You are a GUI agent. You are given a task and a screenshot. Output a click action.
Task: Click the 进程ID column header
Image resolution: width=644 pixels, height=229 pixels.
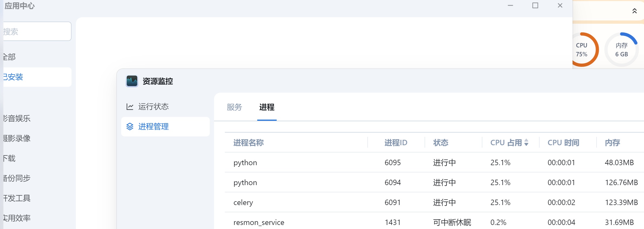tap(396, 143)
